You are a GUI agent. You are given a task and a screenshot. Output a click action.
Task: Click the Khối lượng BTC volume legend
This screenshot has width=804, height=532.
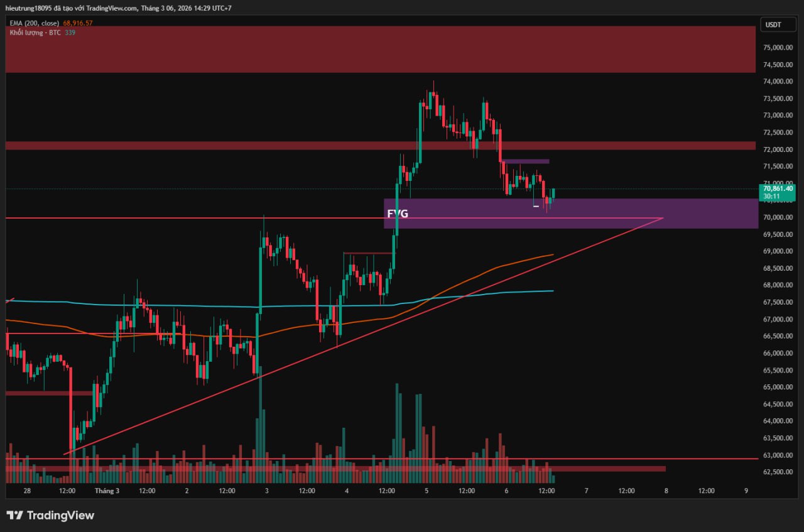35,33
